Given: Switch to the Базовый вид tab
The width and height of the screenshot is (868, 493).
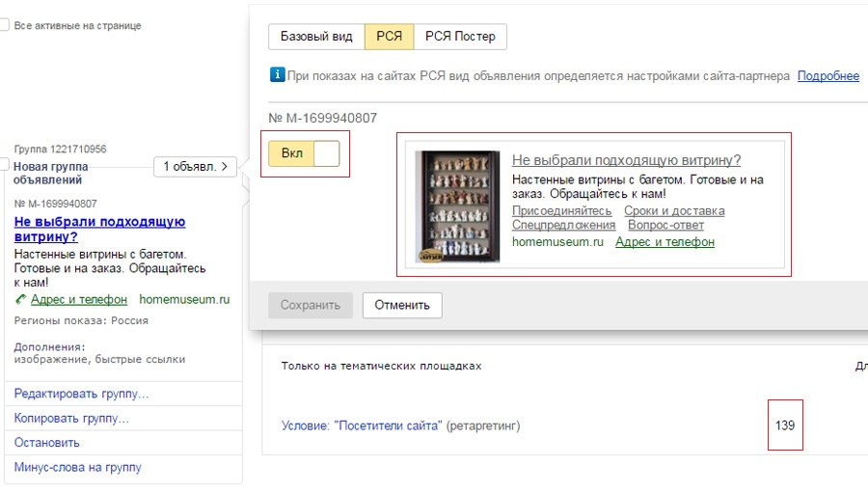Looking at the screenshot, I should [316, 37].
